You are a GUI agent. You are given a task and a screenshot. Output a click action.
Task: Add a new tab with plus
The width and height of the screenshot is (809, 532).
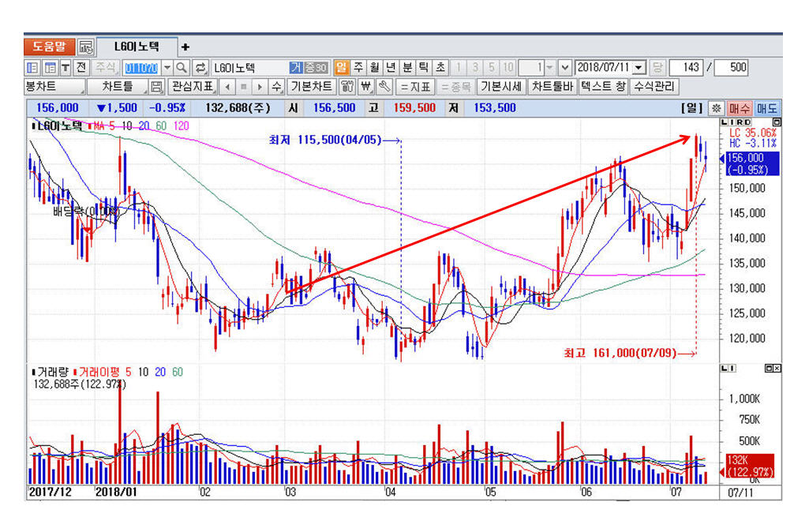pyautogui.click(x=185, y=47)
